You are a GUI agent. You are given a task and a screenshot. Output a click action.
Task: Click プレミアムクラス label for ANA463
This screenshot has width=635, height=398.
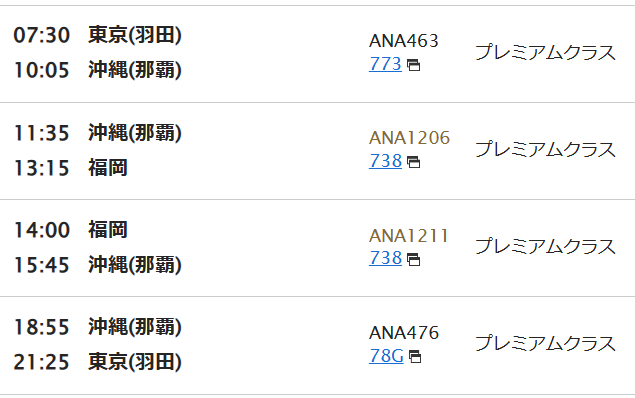tap(545, 53)
